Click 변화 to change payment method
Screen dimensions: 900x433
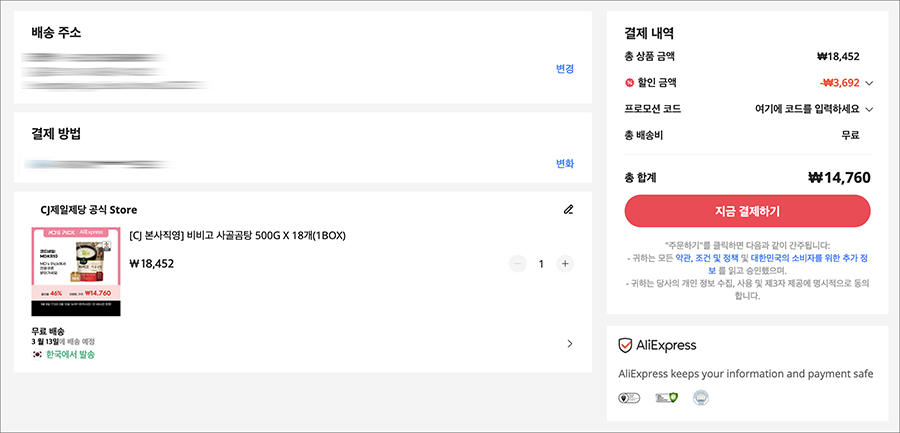pyautogui.click(x=565, y=164)
